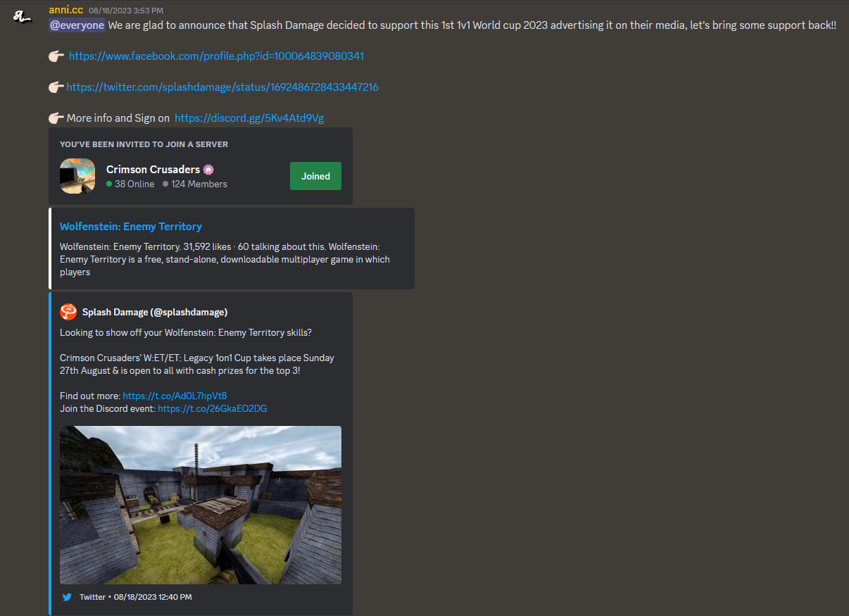This screenshot has width=849, height=616.
Task: Click the pointing hand emoji before Twitter link
Action: tap(56, 87)
